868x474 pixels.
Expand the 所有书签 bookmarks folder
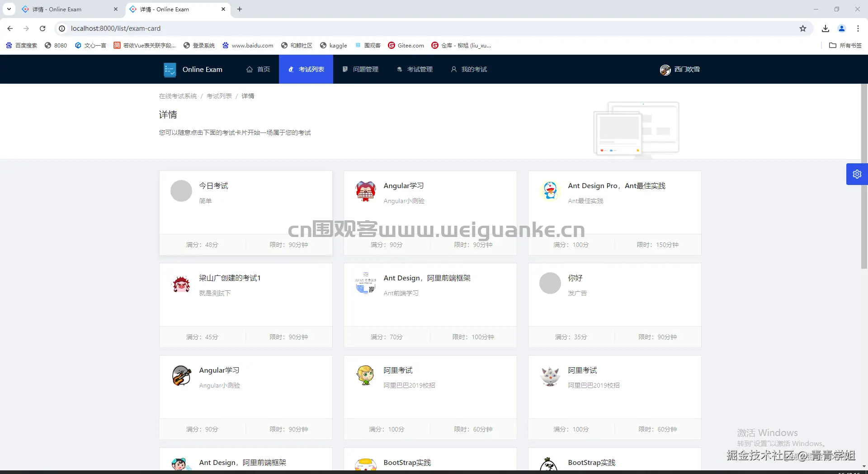coord(845,45)
